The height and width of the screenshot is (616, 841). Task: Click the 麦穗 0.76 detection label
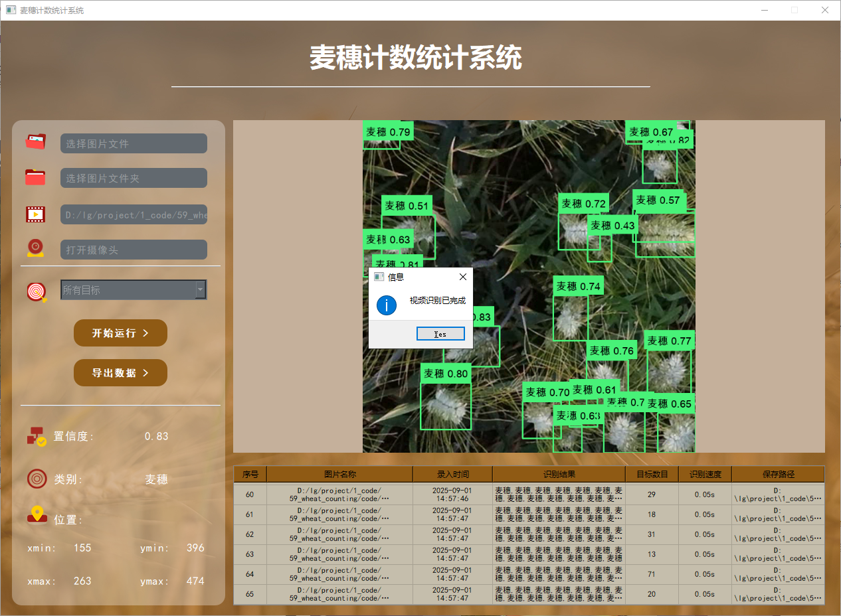(x=612, y=350)
